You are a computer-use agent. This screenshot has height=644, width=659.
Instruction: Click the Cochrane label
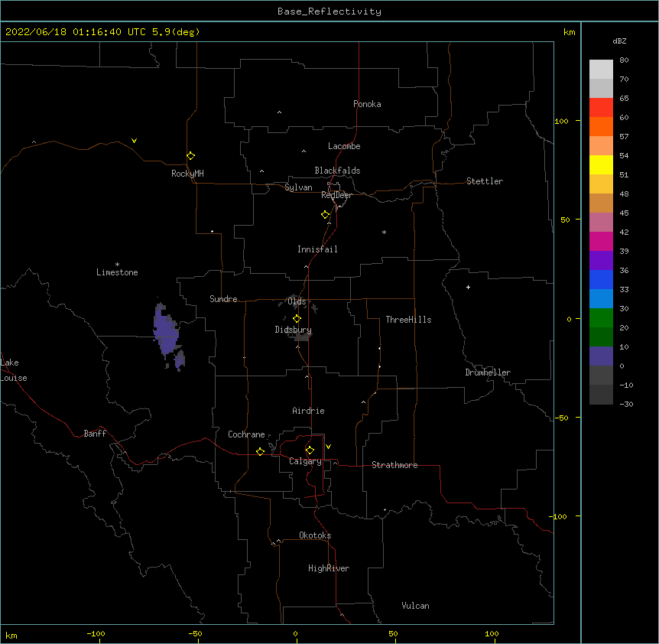click(246, 434)
